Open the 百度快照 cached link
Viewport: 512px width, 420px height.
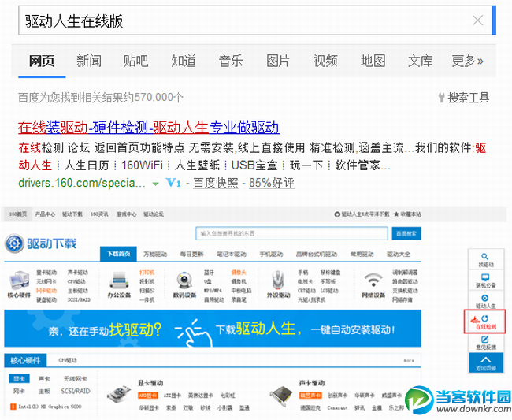tap(216, 183)
